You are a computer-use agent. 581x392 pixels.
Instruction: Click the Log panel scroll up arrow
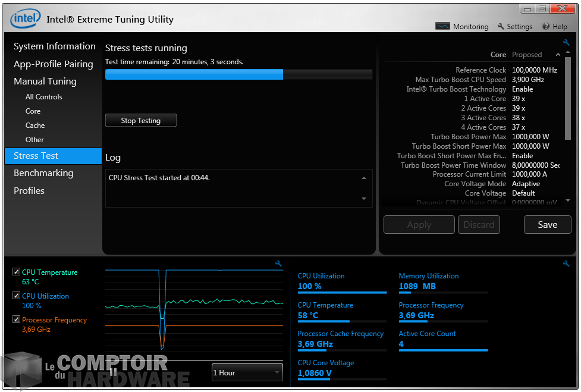coord(364,178)
